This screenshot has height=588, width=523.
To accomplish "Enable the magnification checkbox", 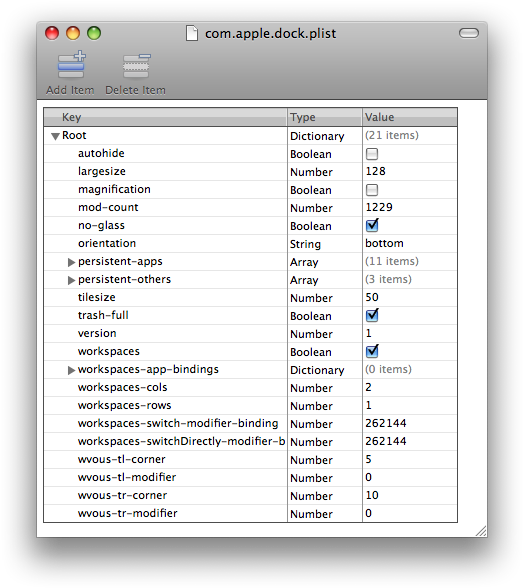I will point(372,190).
